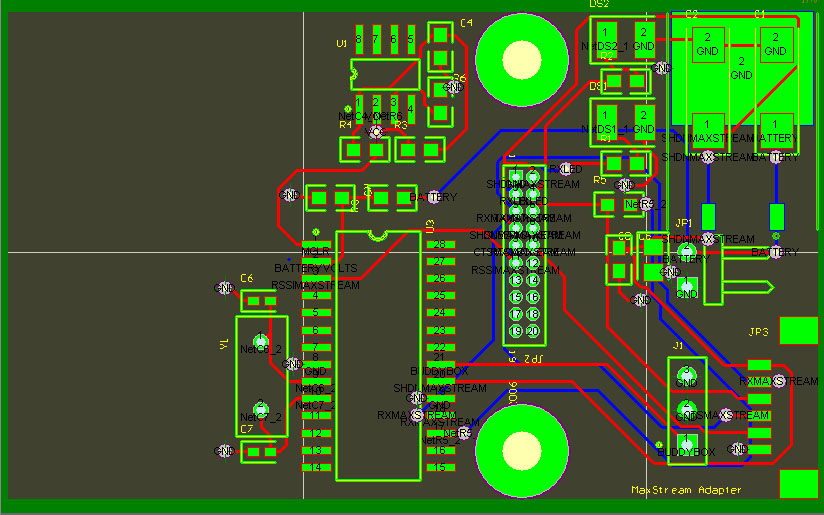Select the C1 designator label
This screenshot has height=515, width=824.
[760, 14]
